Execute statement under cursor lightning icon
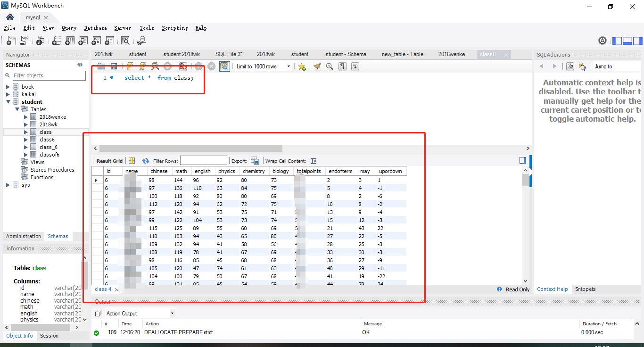644x347 pixels. [x=142, y=66]
